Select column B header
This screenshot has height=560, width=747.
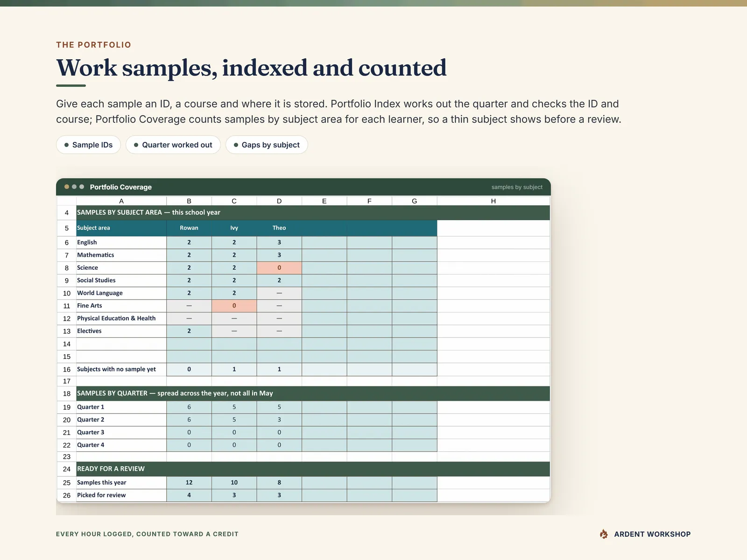coord(189,201)
